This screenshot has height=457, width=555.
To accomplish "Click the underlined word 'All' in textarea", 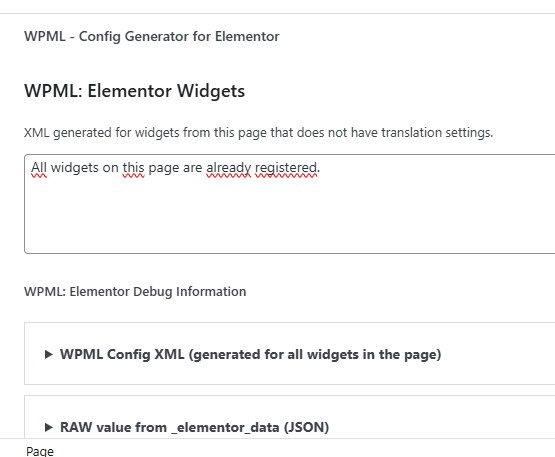I will point(39,167).
